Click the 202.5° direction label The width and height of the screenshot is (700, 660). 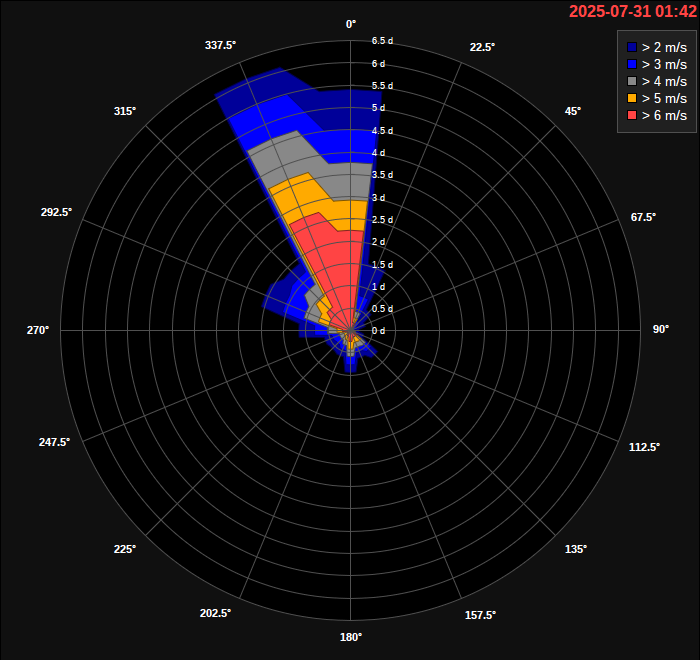click(x=215, y=613)
